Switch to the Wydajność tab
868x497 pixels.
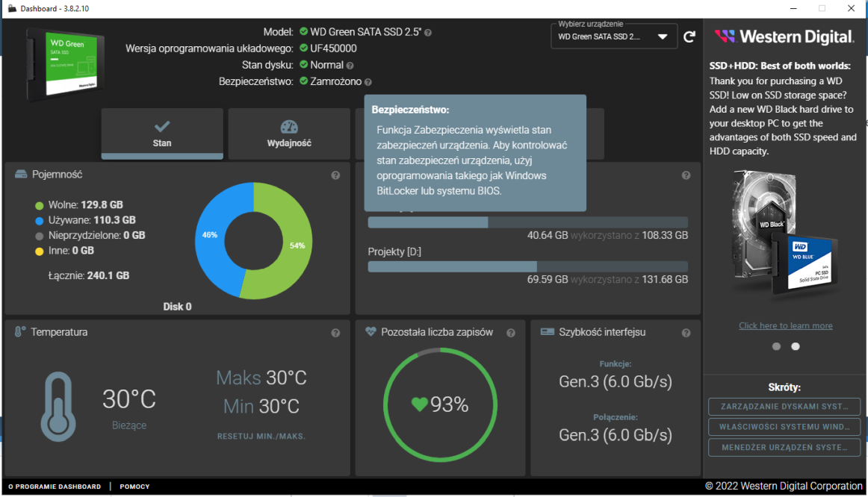point(289,134)
